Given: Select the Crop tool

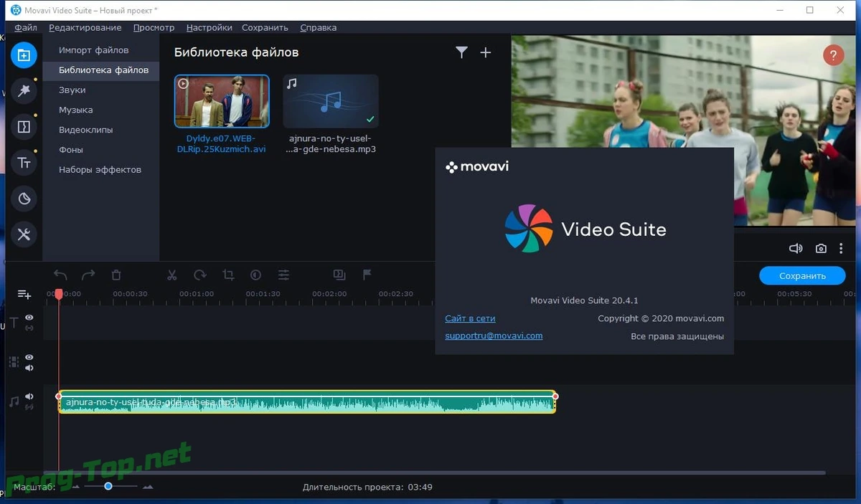Looking at the screenshot, I should [228, 275].
